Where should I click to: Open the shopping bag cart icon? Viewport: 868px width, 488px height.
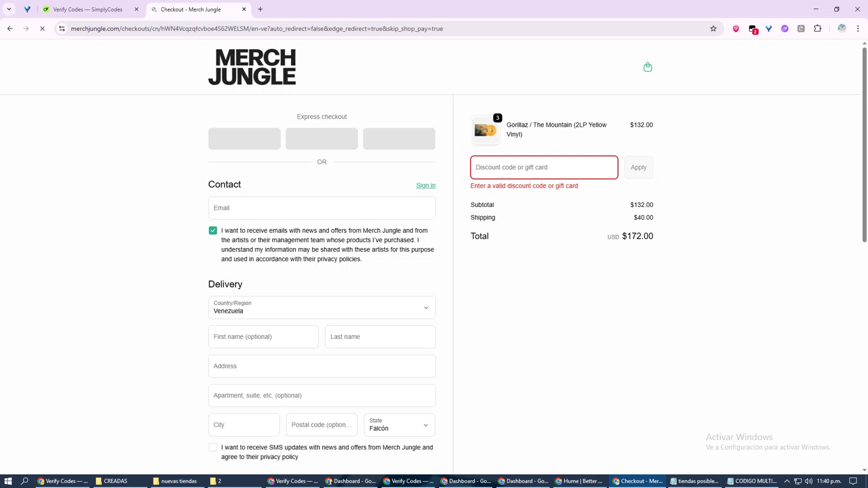coord(648,67)
